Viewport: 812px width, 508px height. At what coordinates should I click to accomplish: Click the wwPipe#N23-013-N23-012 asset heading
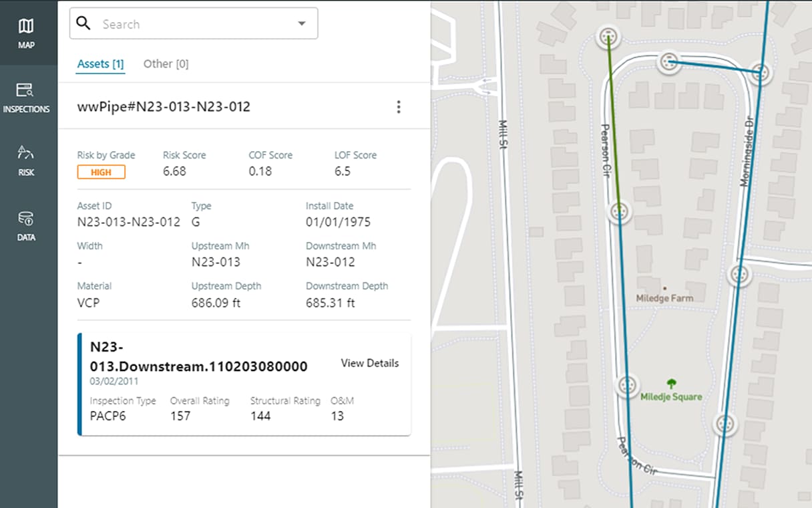click(164, 106)
